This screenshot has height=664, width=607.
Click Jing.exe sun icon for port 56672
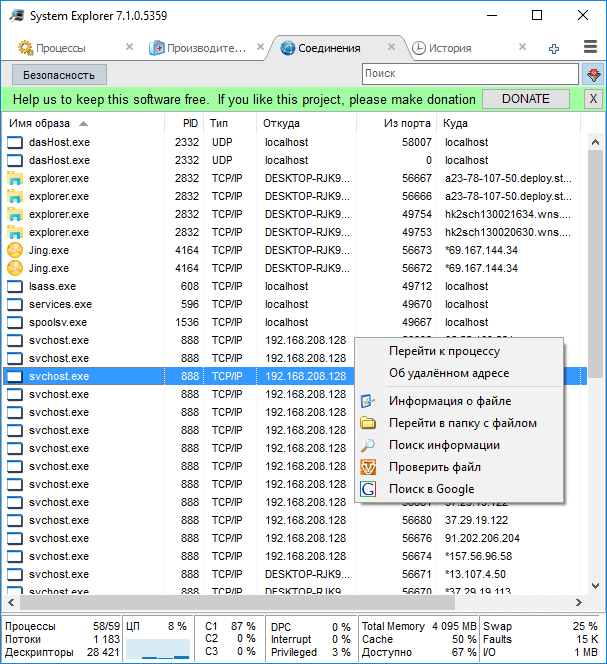(15, 268)
